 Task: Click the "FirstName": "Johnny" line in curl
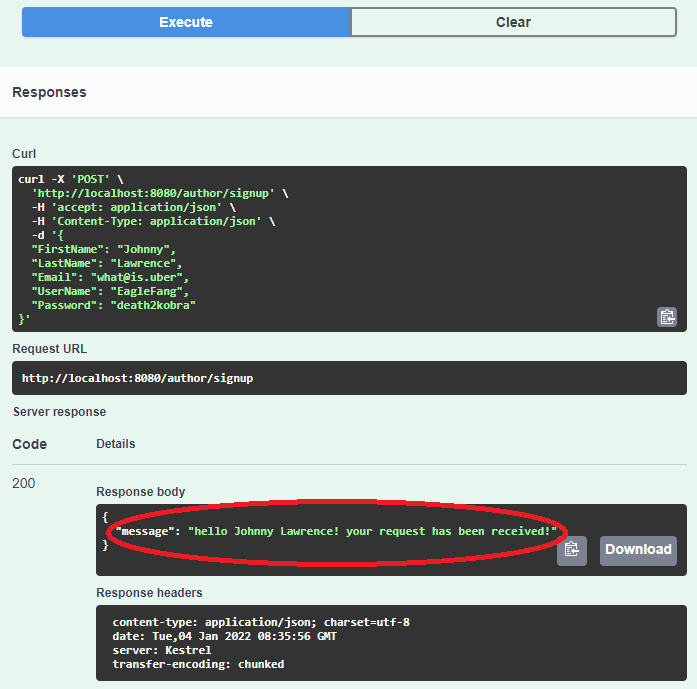104,249
